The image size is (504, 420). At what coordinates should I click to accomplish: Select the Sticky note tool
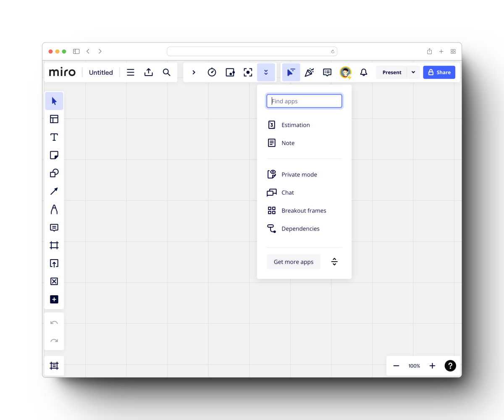pos(54,155)
